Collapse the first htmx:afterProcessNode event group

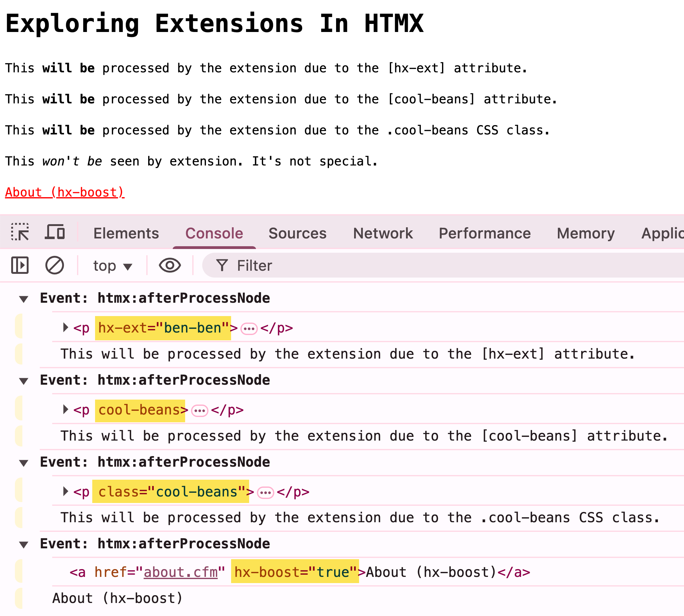point(24,299)
